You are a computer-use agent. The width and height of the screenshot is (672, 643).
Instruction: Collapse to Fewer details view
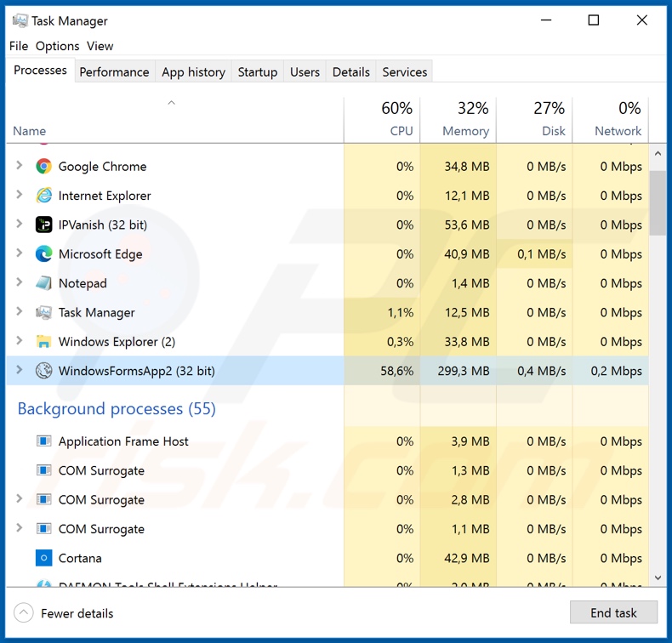[x=64, y=613]
